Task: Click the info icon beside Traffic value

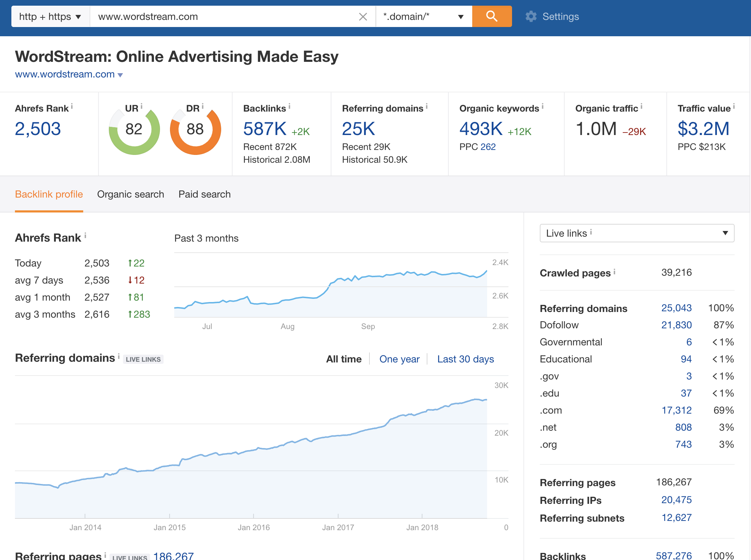Action: (734, 106)
